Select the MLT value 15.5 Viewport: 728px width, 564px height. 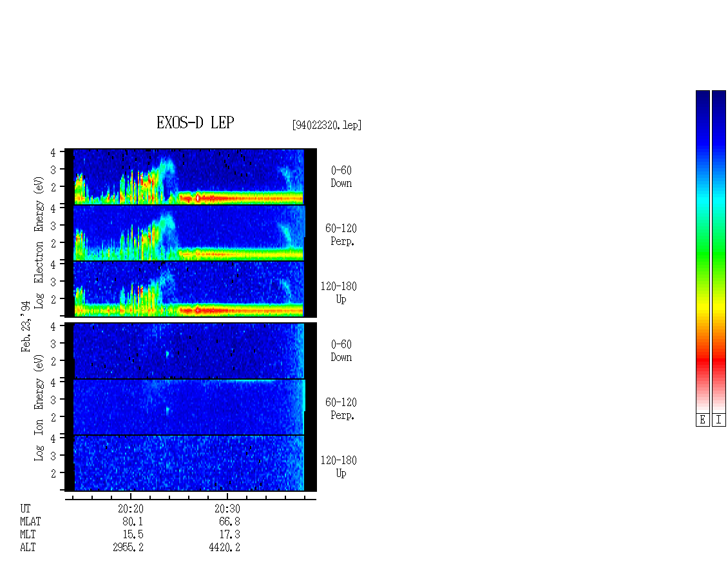[x=133, y=535]
